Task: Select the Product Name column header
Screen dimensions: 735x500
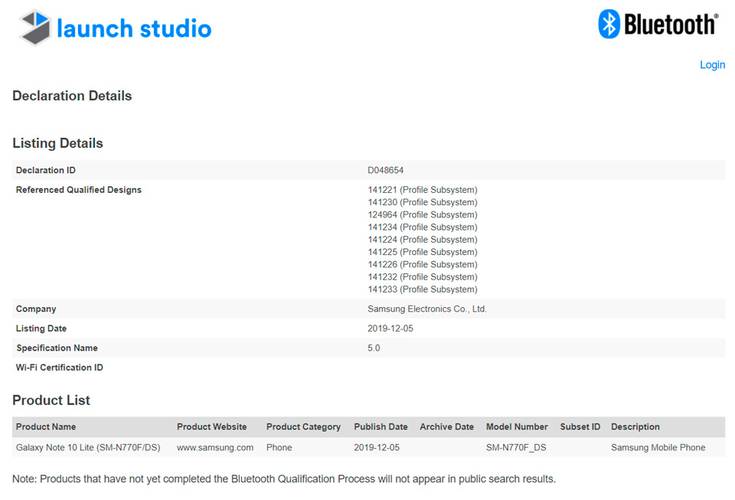Action: pos(46,426)
